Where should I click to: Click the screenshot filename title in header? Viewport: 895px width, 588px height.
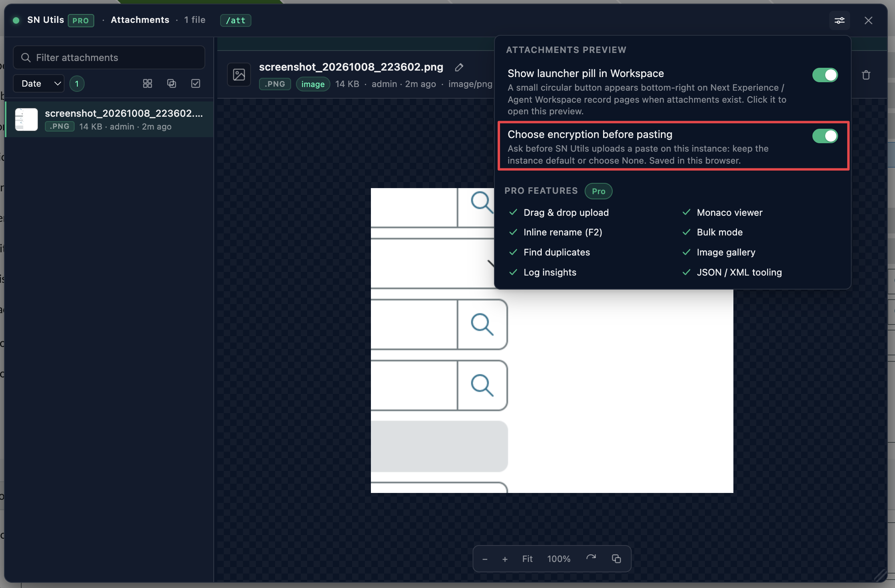pos(351,67)
